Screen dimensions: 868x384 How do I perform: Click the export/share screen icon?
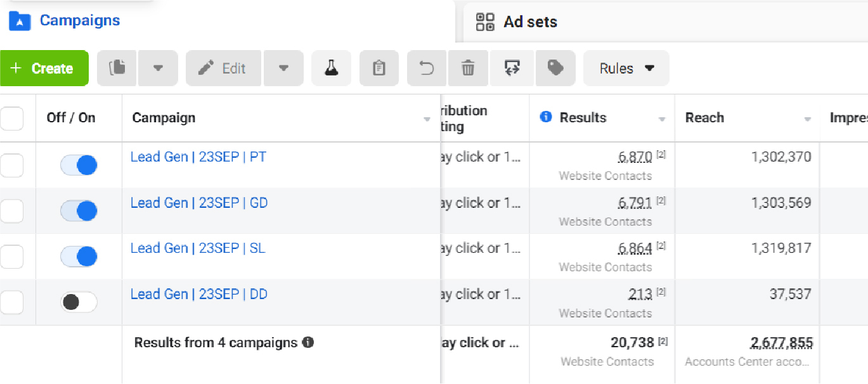[512, 68]
